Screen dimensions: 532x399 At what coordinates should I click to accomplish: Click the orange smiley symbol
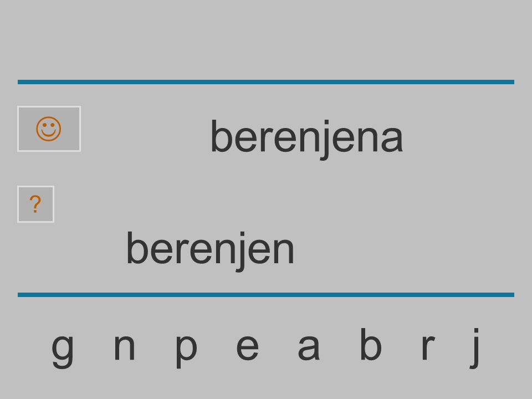(49, 129)
